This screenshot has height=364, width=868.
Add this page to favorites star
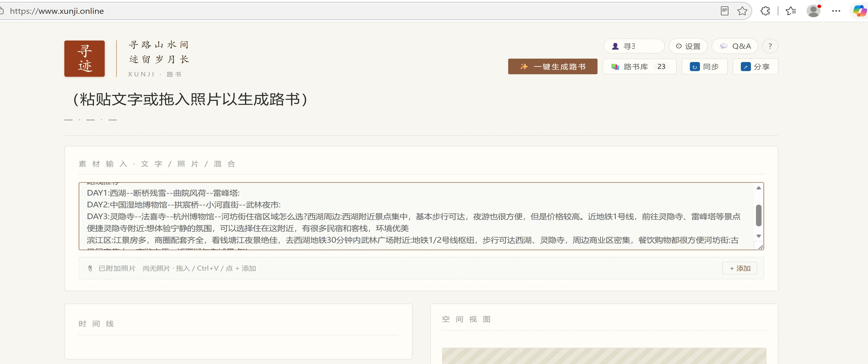click(x=742, y=11)
